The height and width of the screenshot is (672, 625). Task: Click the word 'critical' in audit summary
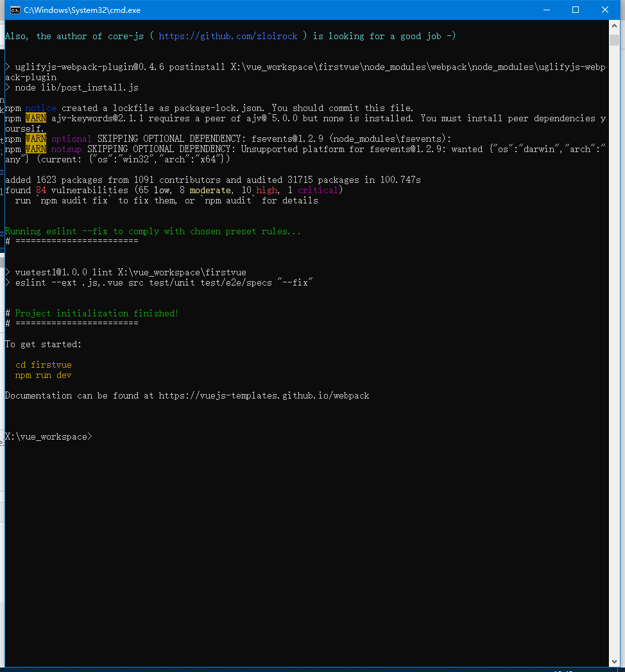(x=318, y=190)
